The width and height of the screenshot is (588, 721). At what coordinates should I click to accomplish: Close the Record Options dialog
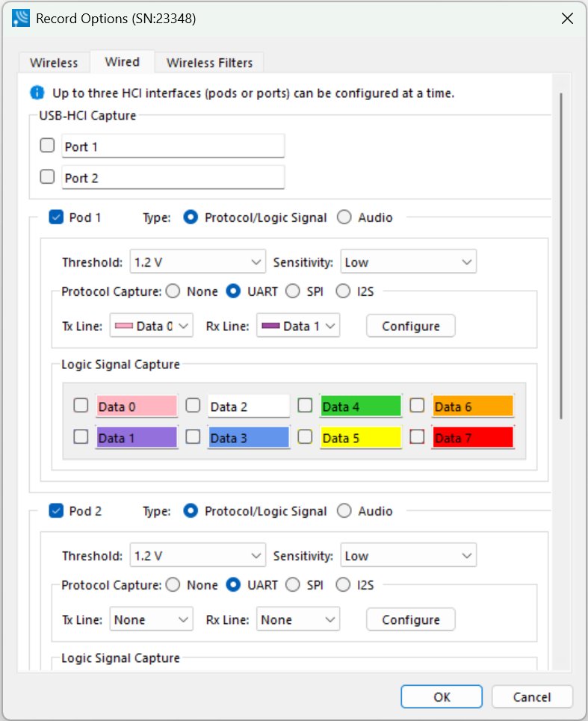coord(567,19)
